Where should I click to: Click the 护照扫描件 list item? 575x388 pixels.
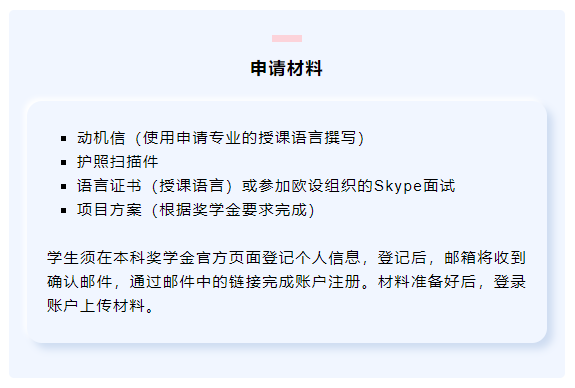pyautogui.click(x=117, y=162)
